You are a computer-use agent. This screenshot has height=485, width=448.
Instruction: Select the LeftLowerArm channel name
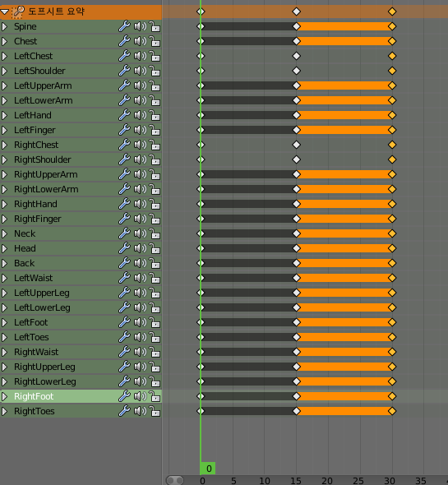click(44, 100)
